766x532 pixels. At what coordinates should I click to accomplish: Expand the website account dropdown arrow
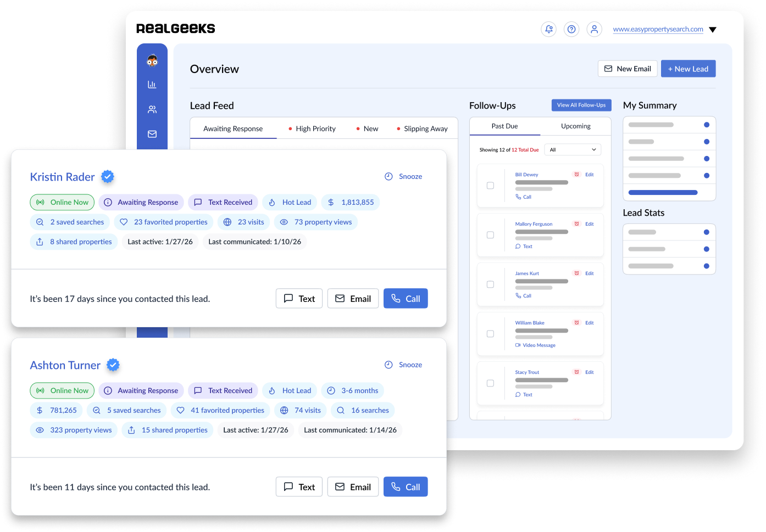[x=713, y=30]
